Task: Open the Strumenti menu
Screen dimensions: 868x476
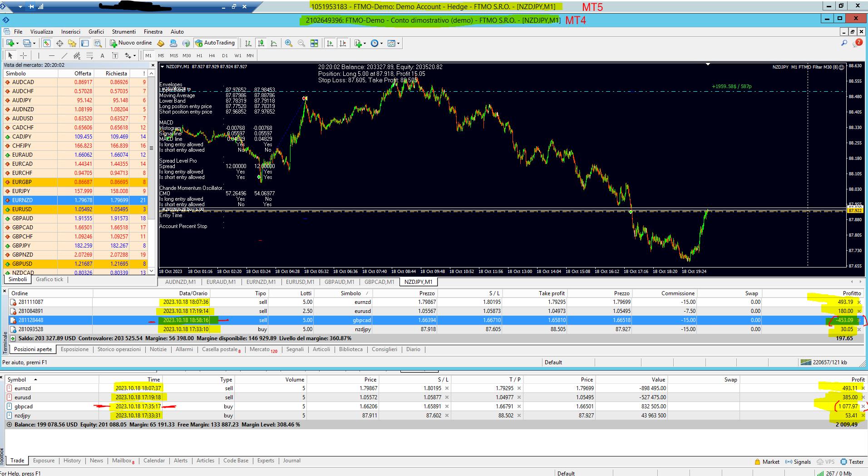Action: pos(124,32)
